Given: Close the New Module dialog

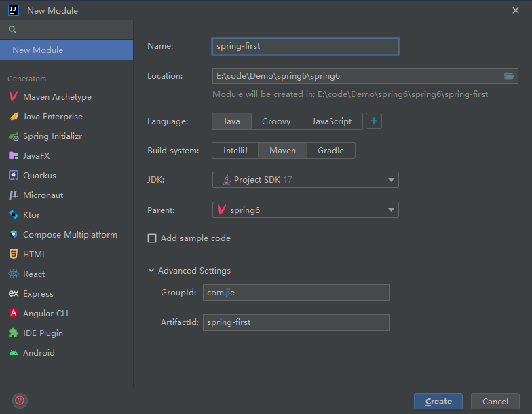Looking at the screenshot, I should (x=516, y=10).
